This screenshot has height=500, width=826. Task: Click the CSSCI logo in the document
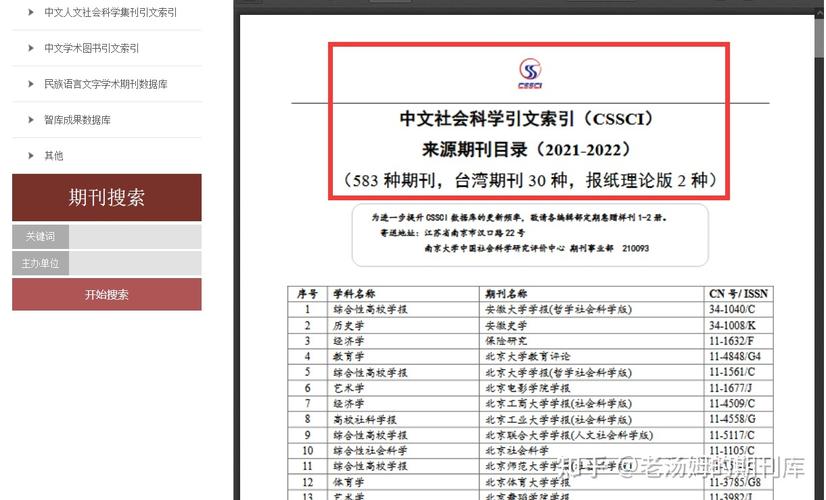[x=530, y=73]
